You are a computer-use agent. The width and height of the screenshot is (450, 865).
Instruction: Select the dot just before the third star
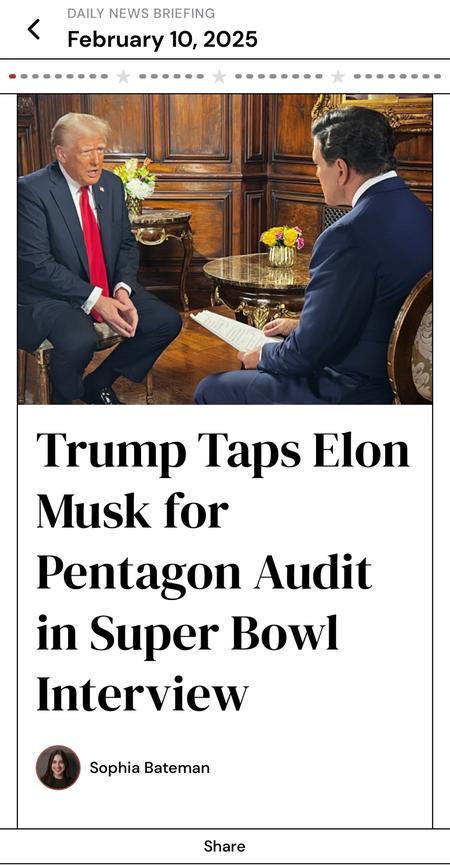(319, 76)
